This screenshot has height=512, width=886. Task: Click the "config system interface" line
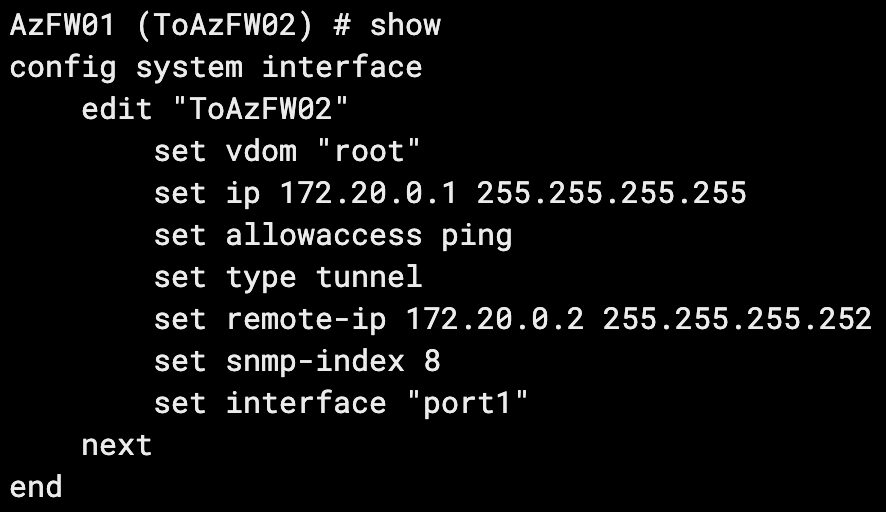pos(216,68)
